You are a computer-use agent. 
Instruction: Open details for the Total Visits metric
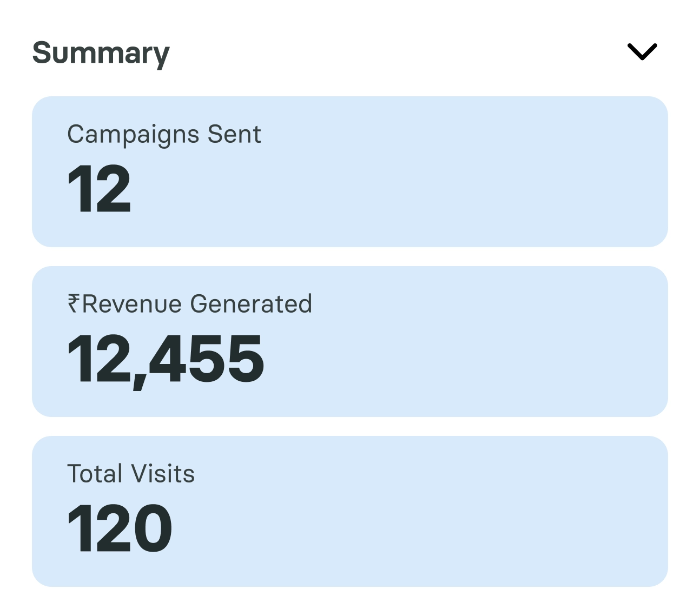[x=350, y=509]
